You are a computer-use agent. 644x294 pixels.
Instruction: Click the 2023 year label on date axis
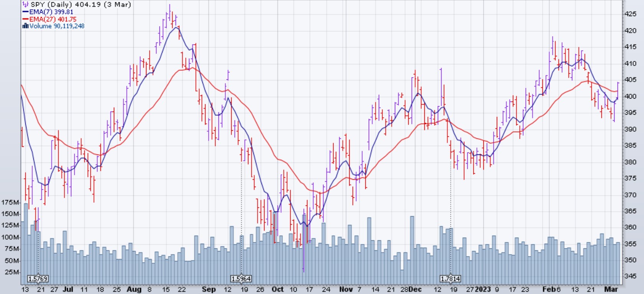(483, 289)
